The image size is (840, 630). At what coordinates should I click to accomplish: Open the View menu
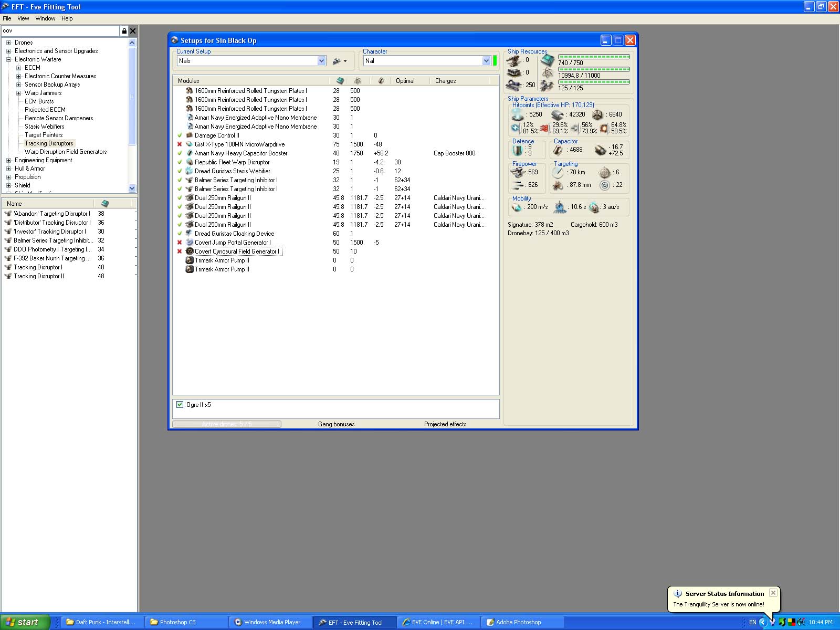[23, 18]
